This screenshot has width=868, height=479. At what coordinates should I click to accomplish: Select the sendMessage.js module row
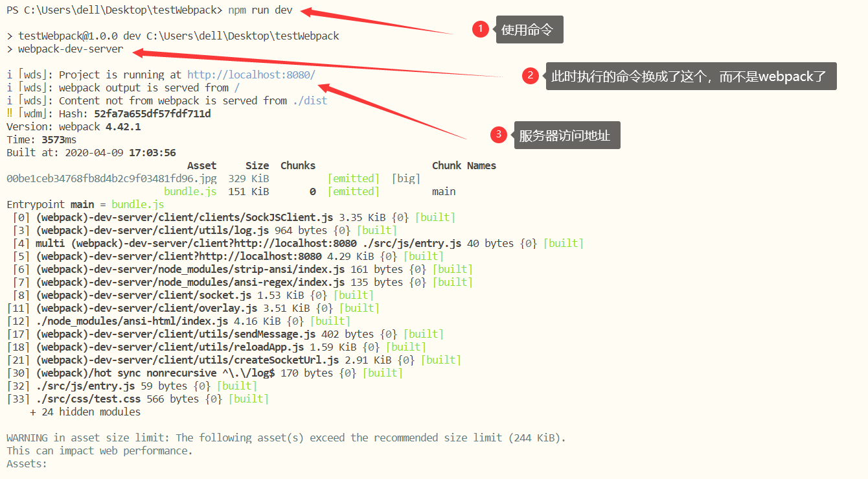click(225, 334)
